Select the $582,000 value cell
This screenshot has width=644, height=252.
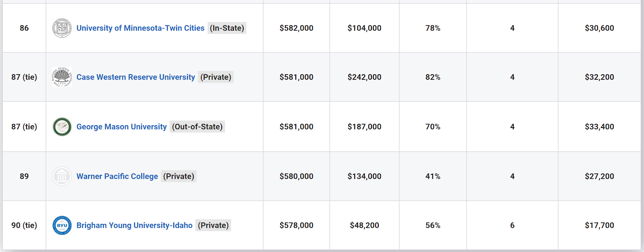pos(296,28)
